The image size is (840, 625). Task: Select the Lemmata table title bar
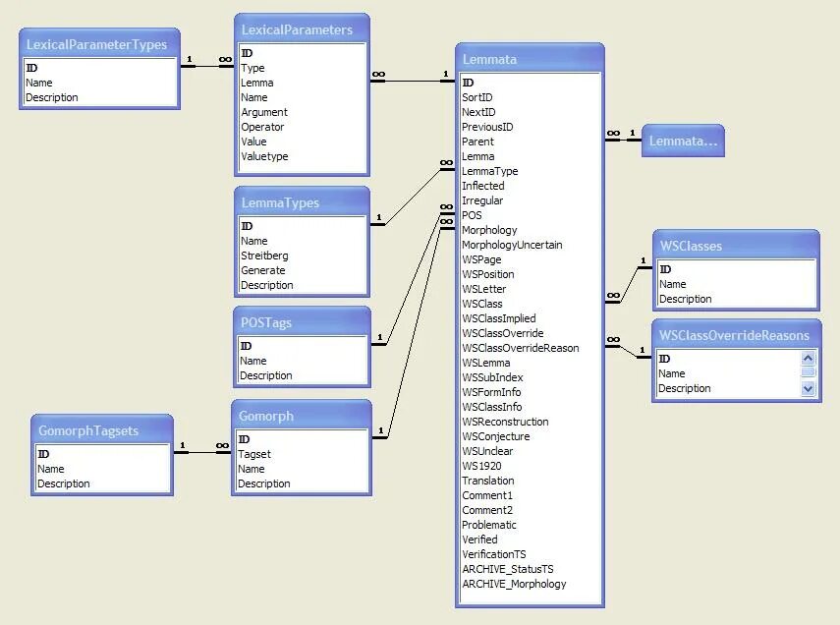point(530,59)
